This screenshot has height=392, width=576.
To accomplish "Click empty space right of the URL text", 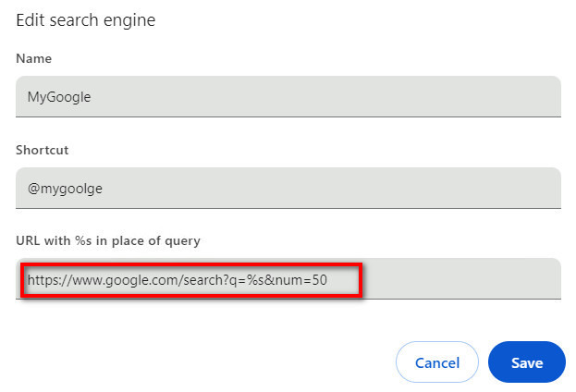I will click(x=460, y=279).
